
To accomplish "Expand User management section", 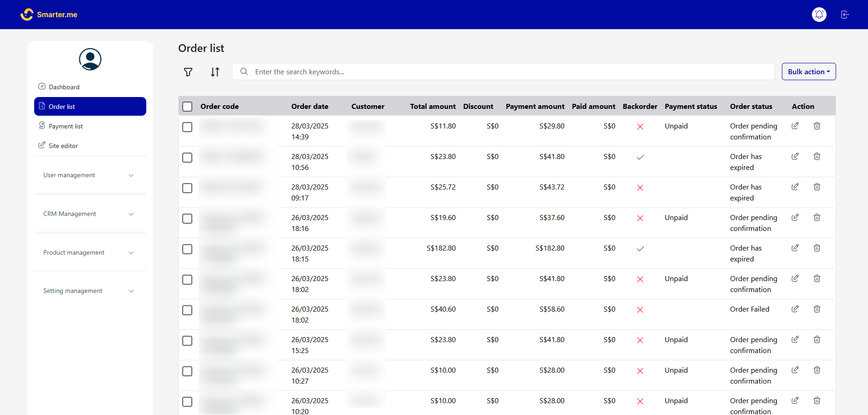I will point(90,175).
